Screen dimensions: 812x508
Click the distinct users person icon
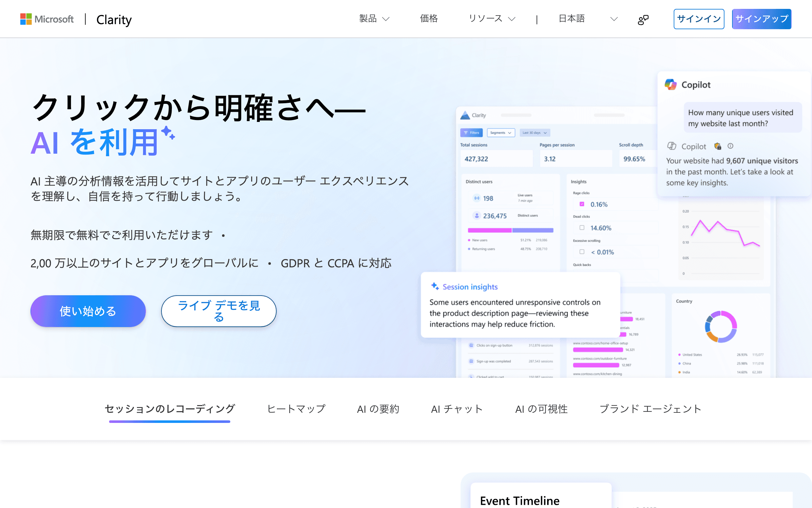click(476, 216)
